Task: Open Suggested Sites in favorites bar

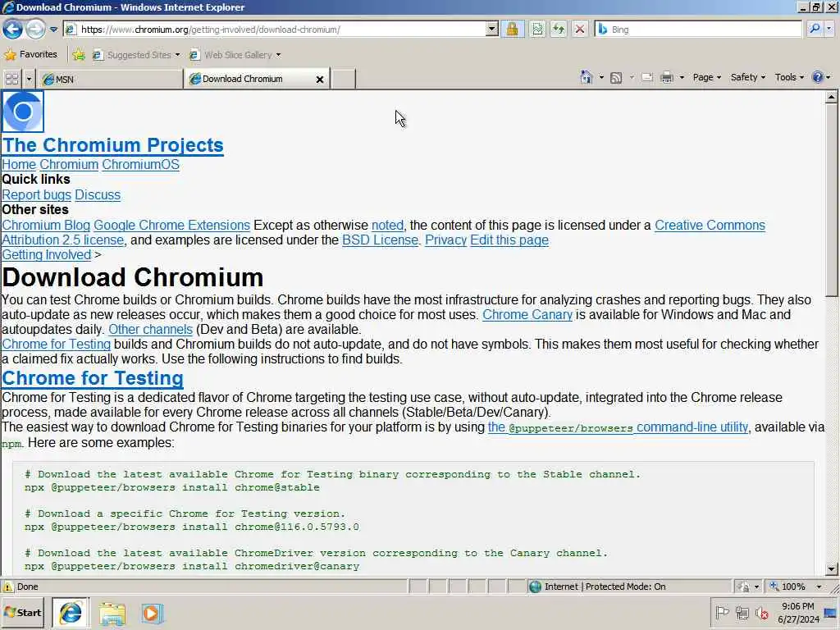Action: (x=136, y=55)
